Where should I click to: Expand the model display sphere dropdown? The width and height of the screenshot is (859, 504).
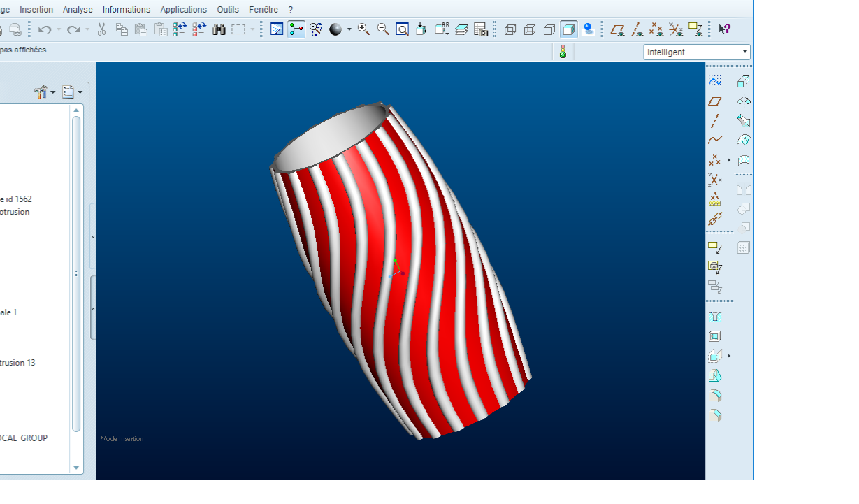(x=349, y=29)
